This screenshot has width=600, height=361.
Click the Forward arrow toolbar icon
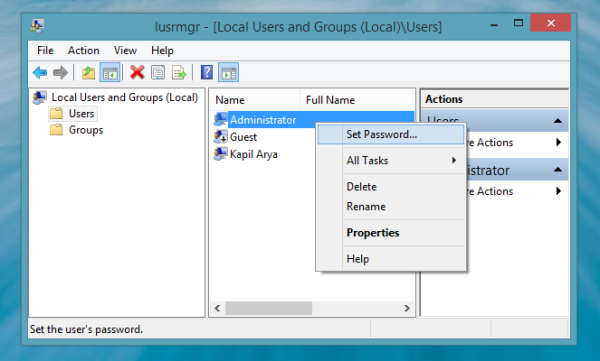tap(60, 72)
